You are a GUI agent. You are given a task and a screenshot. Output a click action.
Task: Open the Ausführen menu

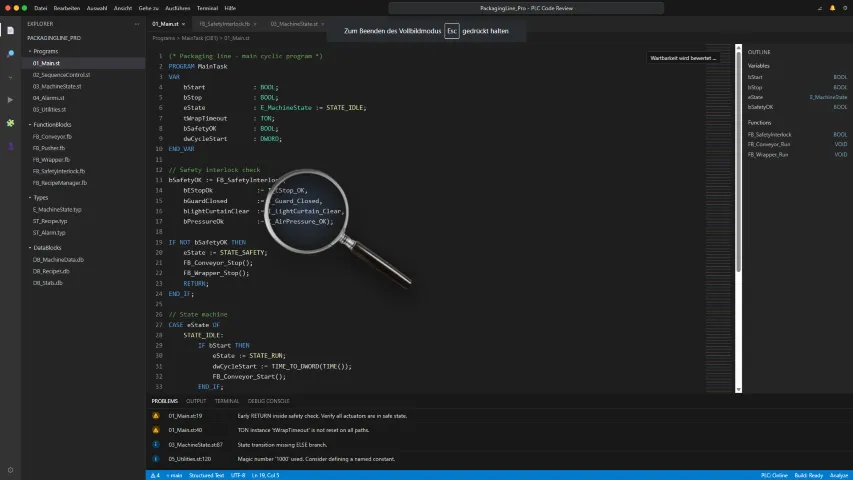(x=177, y=8)
